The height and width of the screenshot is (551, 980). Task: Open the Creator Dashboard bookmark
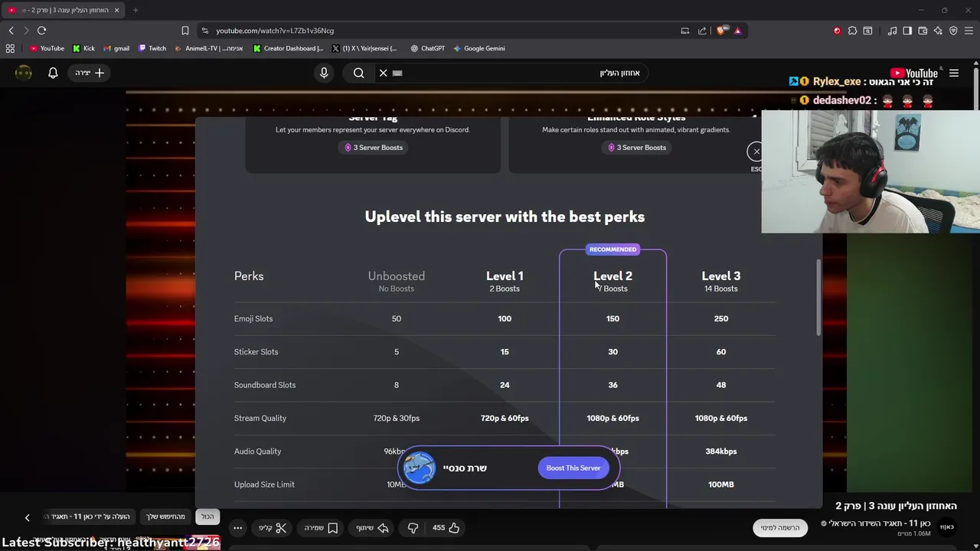(289, 48)
